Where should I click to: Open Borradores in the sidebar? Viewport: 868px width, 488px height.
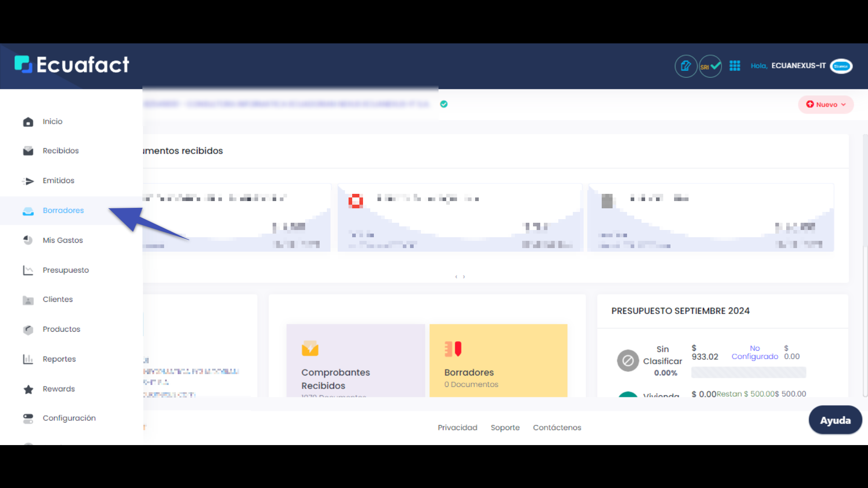63,211
